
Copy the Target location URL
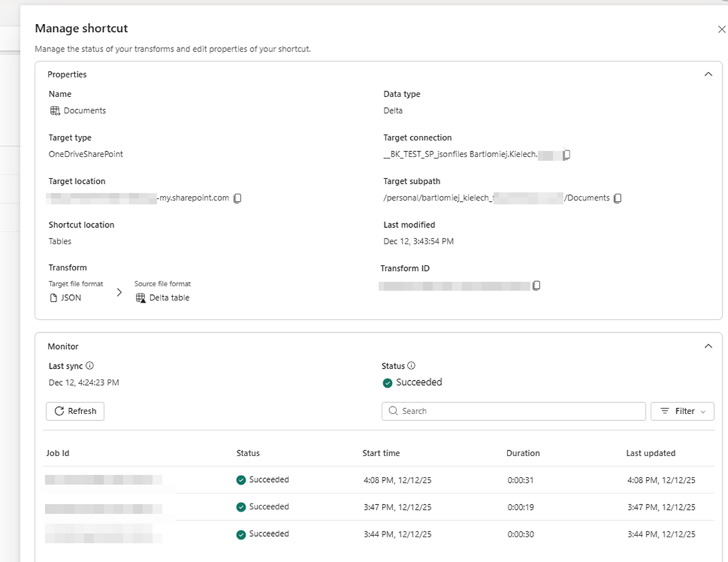coord(237,198)
